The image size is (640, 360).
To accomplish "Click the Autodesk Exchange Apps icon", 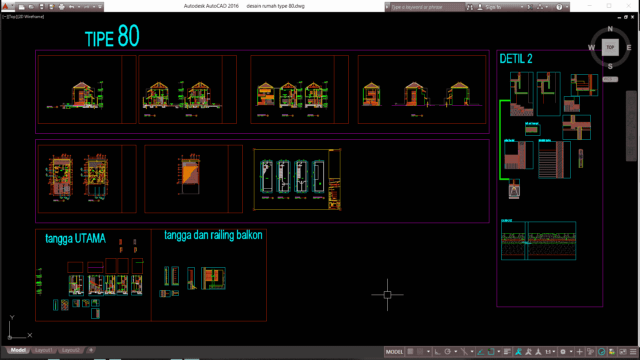I will (x=530, y=7).
